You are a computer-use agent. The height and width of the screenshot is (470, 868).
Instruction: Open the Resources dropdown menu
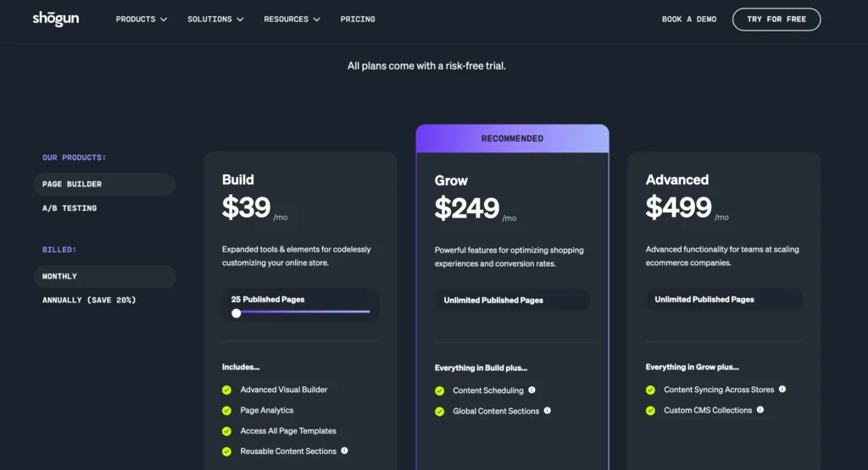pos(292,19)
